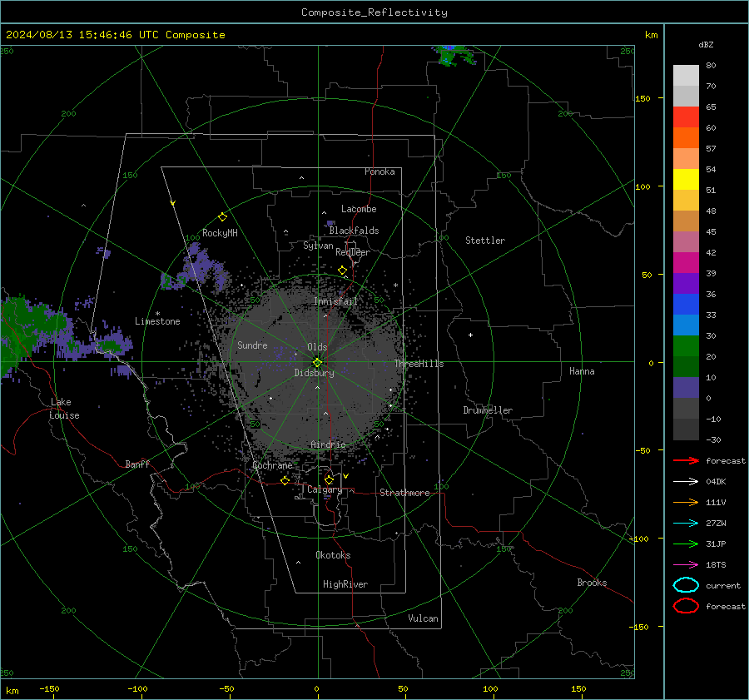Click the red forecast arrow in legend
Image resolution: width=749 pixels, height=700 pixels.
tap(686, 460)
